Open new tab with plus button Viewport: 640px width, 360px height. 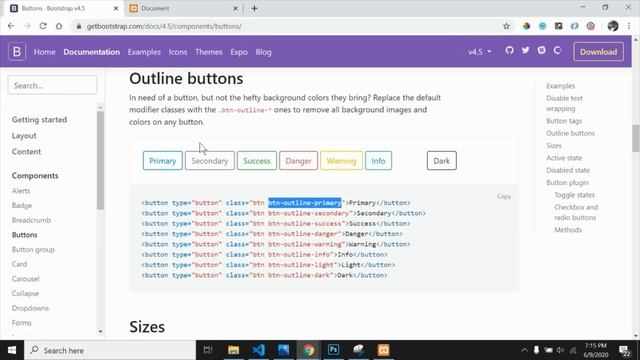pyautogui.click(x=254, y=8)
